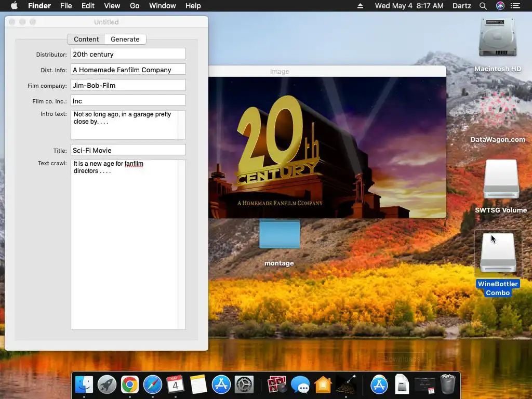Click the Title field Sci-Fi Movie
532x399 pixels.
pyautogui.click(x=128, y=150)
